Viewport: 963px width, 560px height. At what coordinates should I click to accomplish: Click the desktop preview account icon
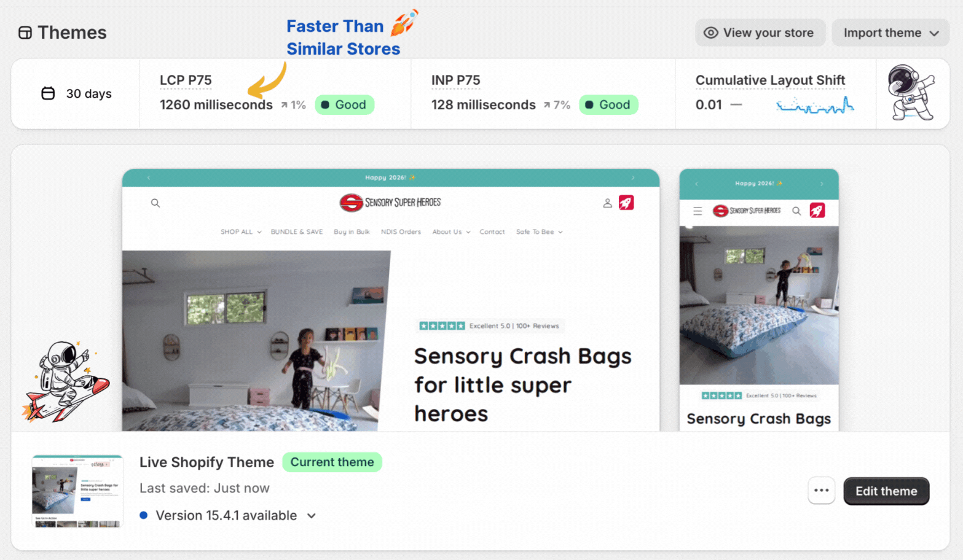tap(607, 203)
